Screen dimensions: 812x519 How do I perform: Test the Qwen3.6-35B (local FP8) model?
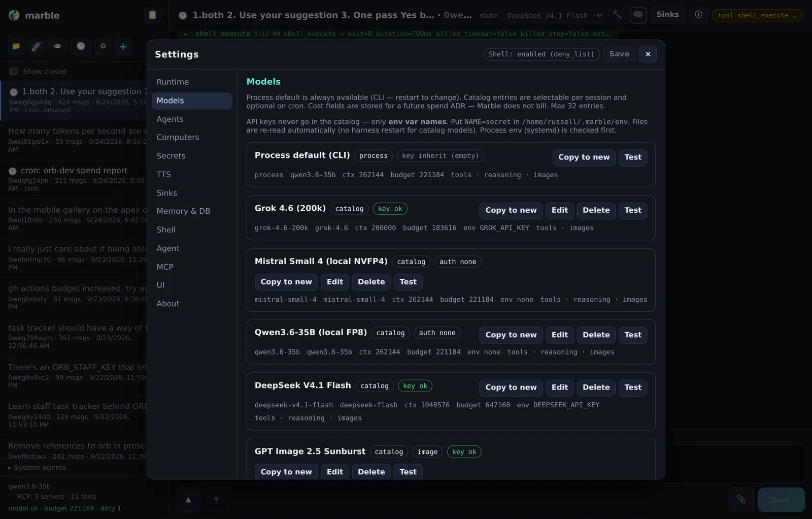633,335
